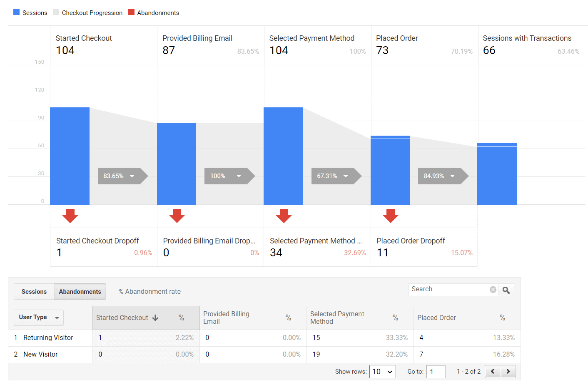Click the Selected Payment Method blue bar
This screenshot has height=382, width=588.
click(x=283, y=156)
